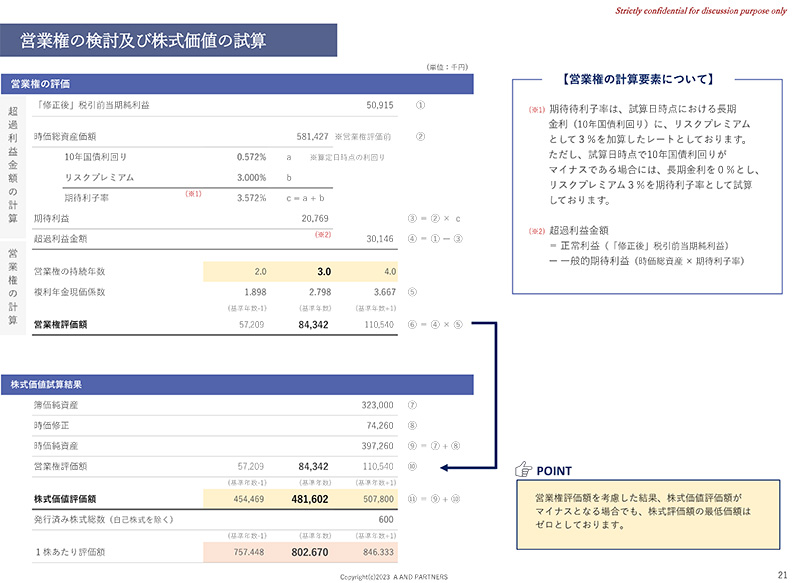The height and width of the screenshot is (583, 800).
Task: Click the value 323,000
Action: coord(378,405)
